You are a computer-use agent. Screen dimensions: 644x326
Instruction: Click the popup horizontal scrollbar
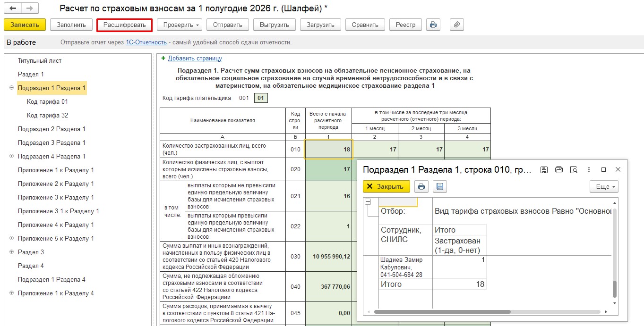tap(442, 312)
